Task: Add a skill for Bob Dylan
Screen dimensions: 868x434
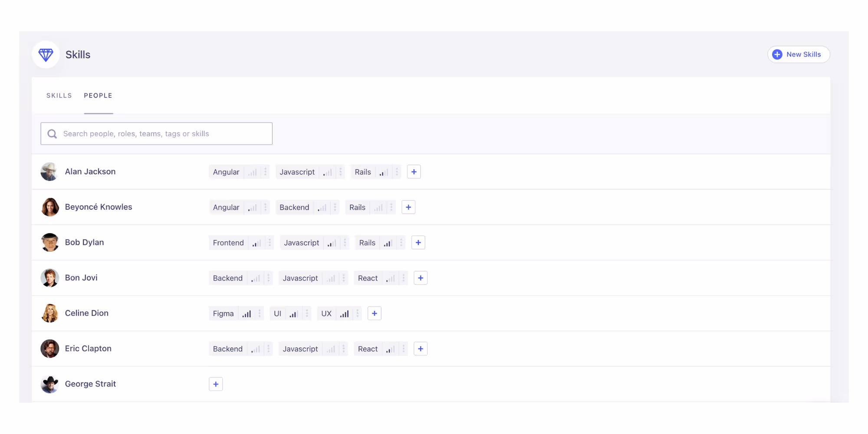Action: tap(418, 243)
